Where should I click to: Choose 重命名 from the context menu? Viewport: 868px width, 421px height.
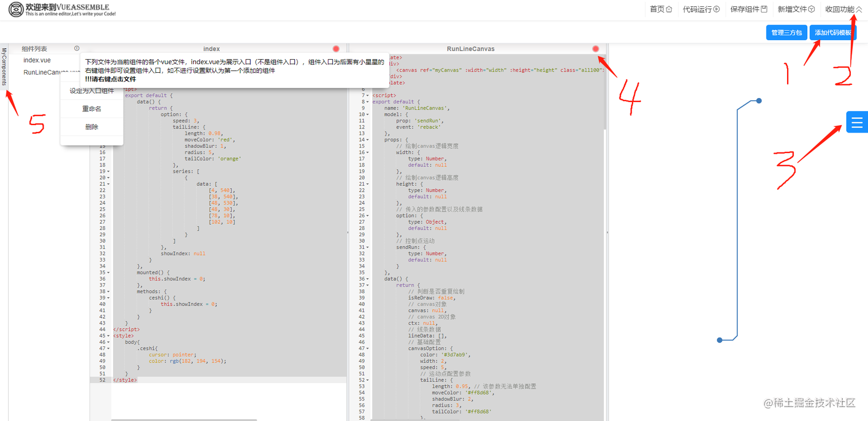pyautogui.click(x=92, y=108)
